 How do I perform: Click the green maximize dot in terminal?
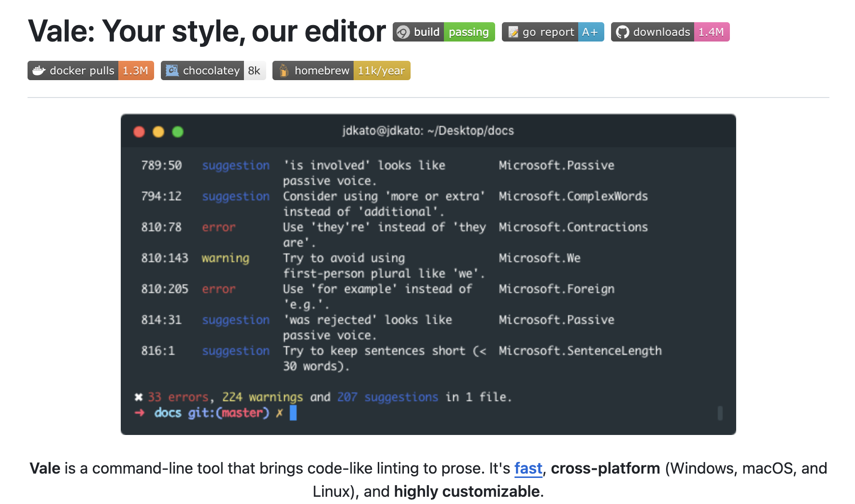coord(178,132)
